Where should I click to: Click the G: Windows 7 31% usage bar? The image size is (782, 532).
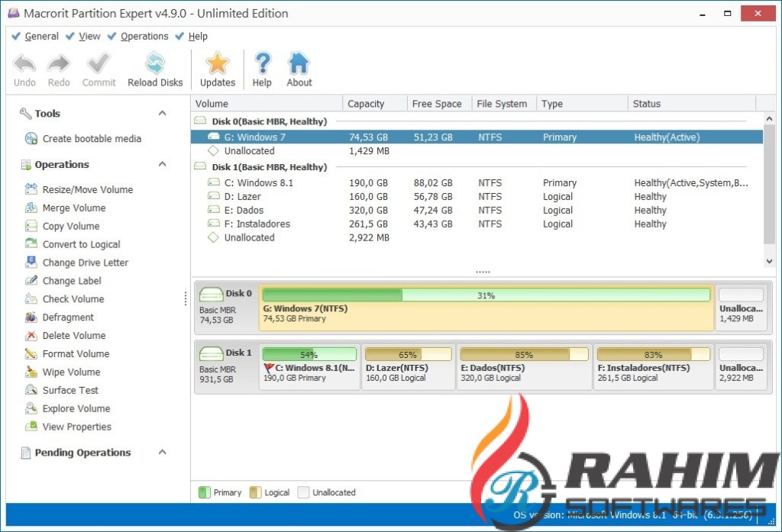(486, 295)
